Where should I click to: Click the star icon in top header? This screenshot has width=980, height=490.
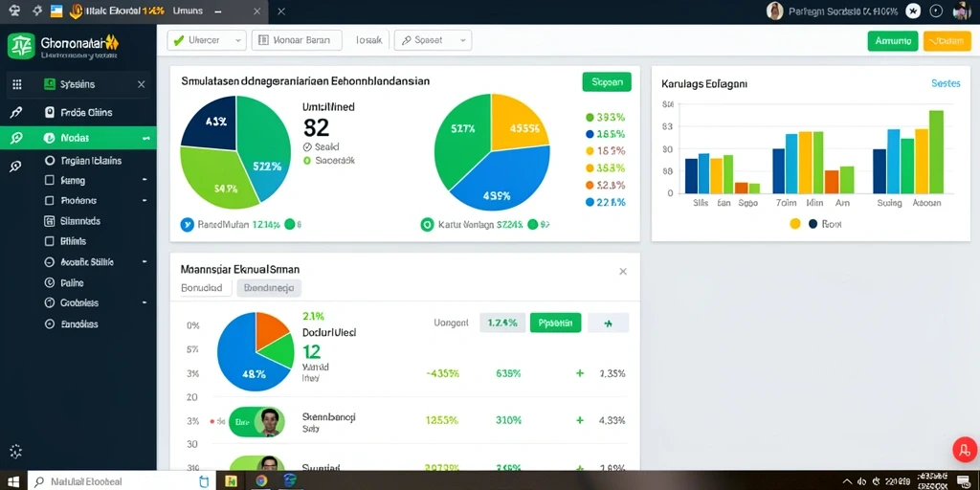coord(913,11)
